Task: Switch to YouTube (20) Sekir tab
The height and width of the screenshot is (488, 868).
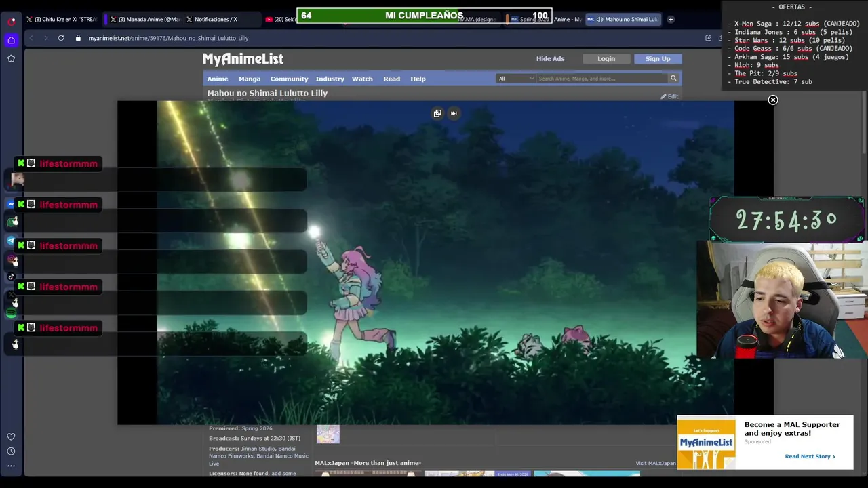Action: coord(281,19)
